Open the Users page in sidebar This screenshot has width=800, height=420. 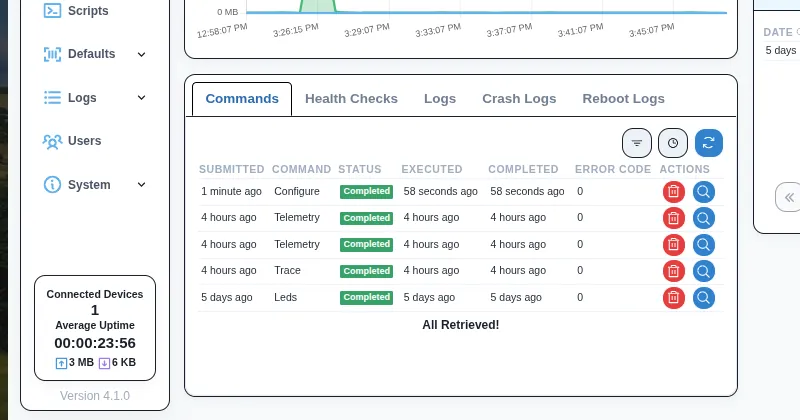84,141
